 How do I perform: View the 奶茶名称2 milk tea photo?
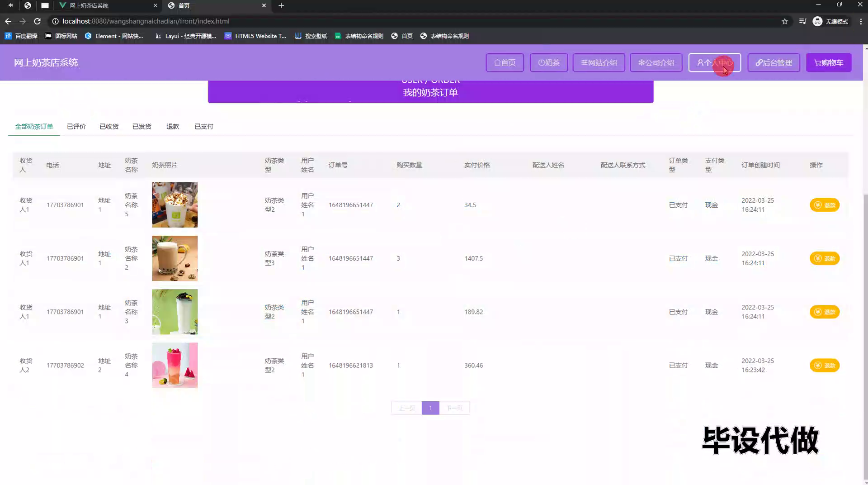point(175,258)
